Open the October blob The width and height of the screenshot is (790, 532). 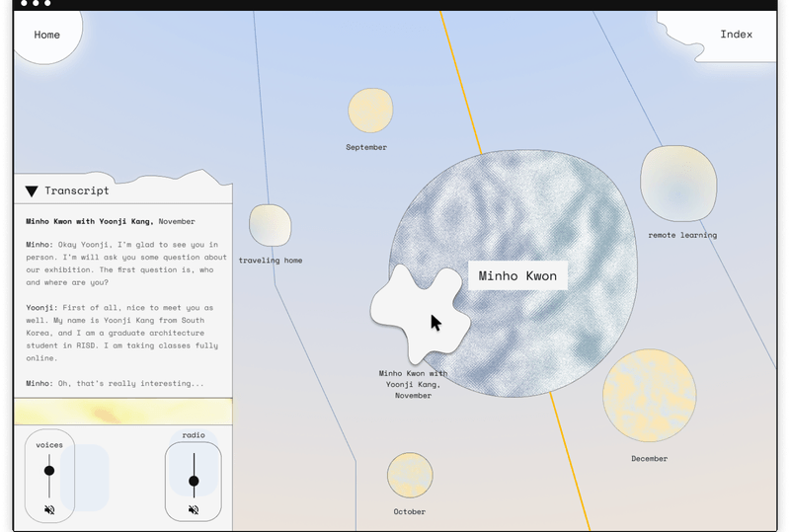click(x=409, y=475)
